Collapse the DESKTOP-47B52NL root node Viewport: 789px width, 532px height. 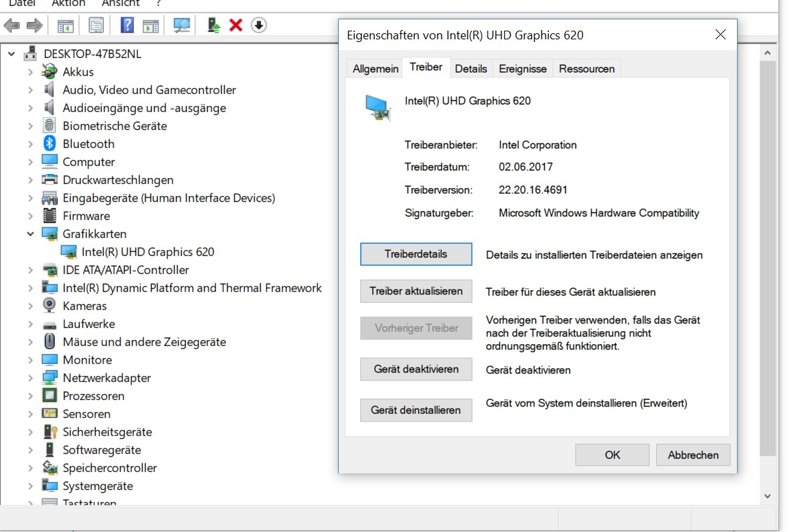[11, 53]
